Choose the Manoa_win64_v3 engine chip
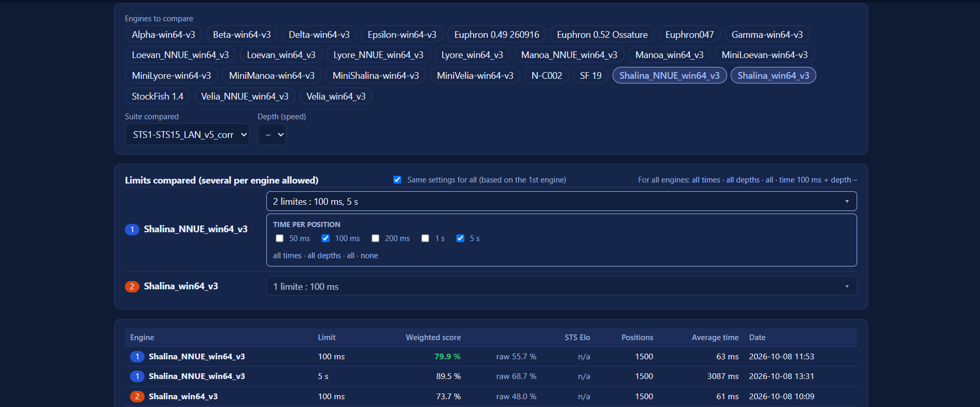The height and width of the screenshot is (407, 980). click(x=670, y=55)
